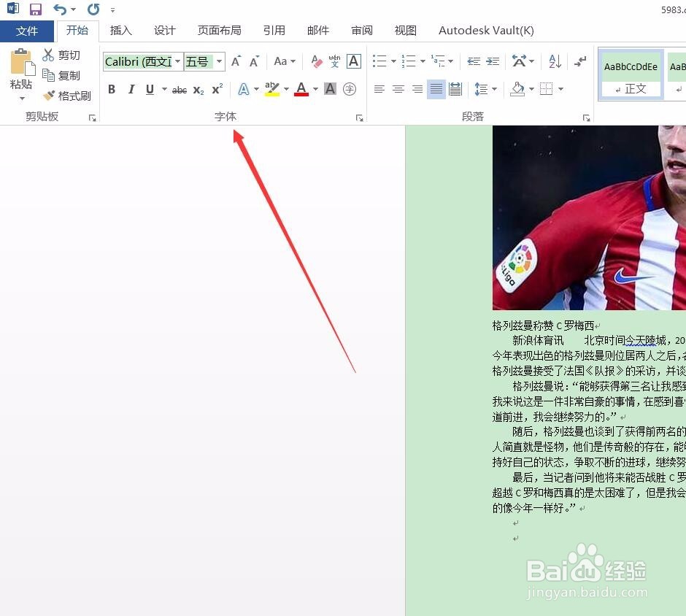686x616 pixels.
Task: Click the Bullets list icon
Action: pos(379,61)
